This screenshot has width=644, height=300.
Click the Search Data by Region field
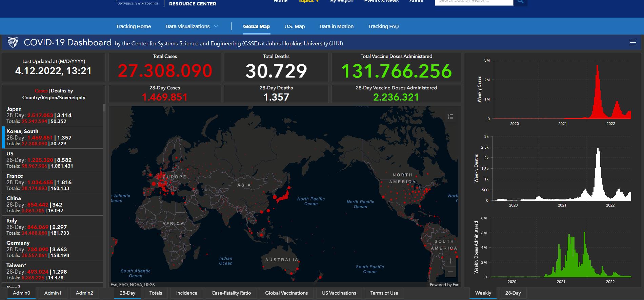(x=474, y=2)
